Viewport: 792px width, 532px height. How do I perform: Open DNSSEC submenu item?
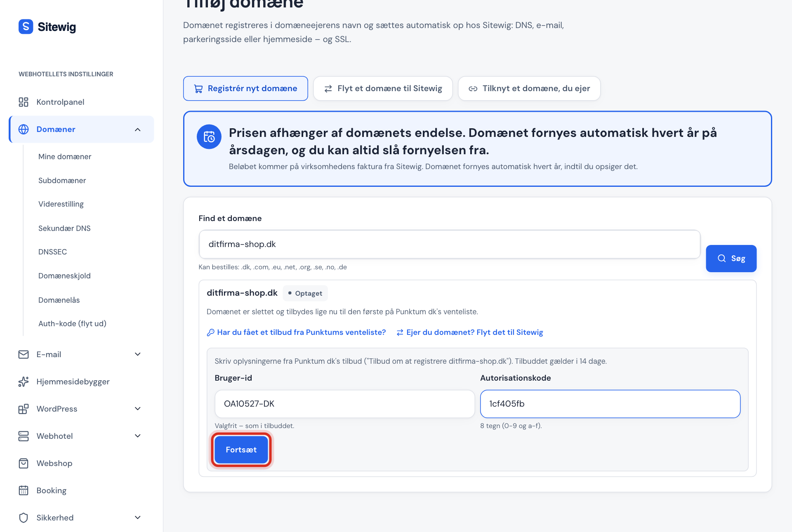point(52,252)
